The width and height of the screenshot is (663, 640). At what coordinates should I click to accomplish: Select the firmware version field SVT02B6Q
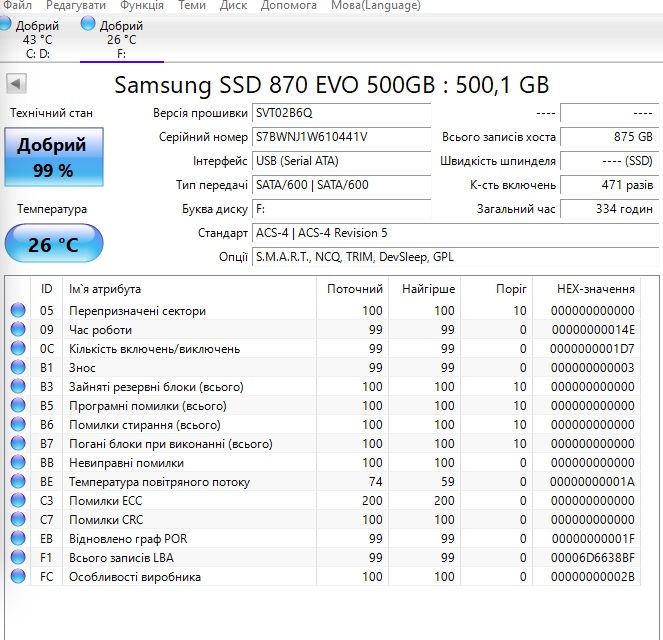[341, 113]
